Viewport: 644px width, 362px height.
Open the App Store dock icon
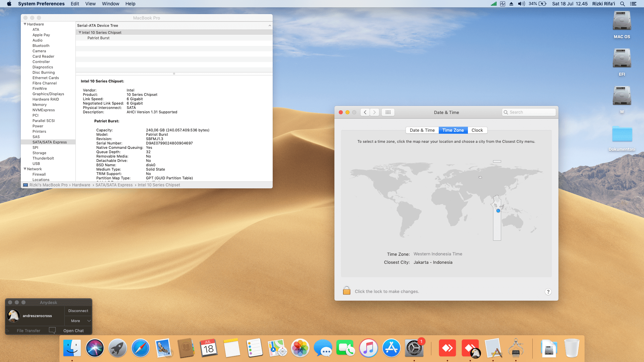point(391,348)
